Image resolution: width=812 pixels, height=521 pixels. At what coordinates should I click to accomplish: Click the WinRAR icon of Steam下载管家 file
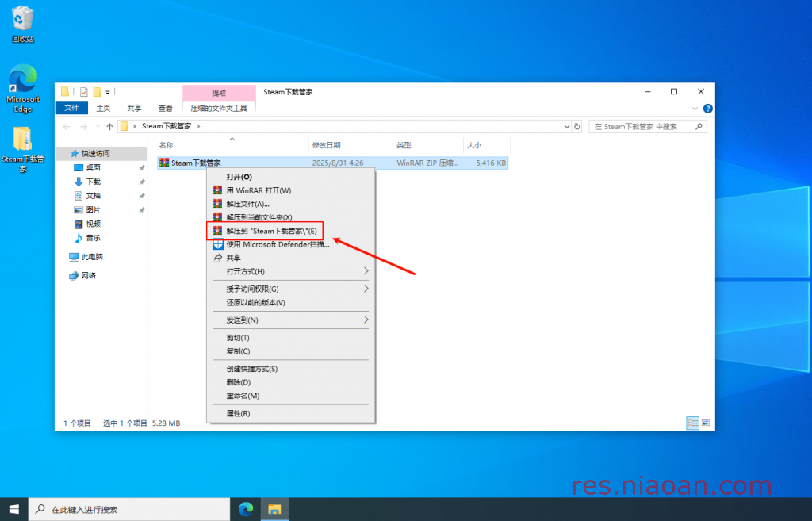(164, 163)
